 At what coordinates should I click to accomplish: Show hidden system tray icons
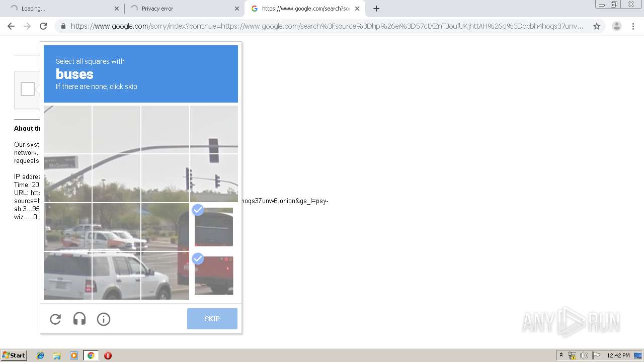click(x=561, y=355)
